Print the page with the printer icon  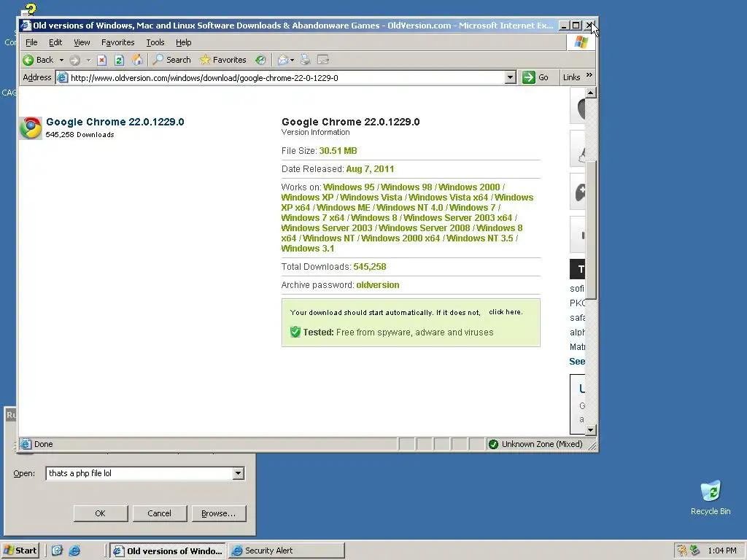pos(306,60)
